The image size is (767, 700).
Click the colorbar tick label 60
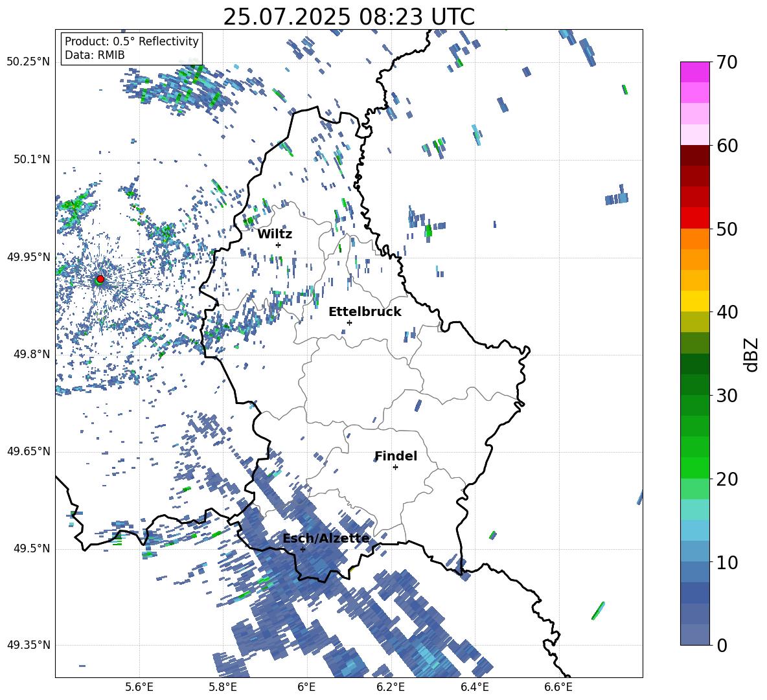[x=727, y=146]
